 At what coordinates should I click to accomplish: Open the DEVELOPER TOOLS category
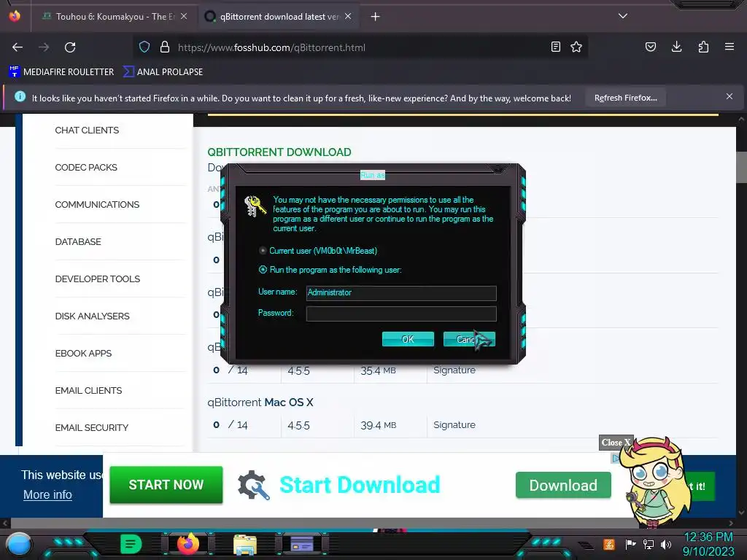97,279
